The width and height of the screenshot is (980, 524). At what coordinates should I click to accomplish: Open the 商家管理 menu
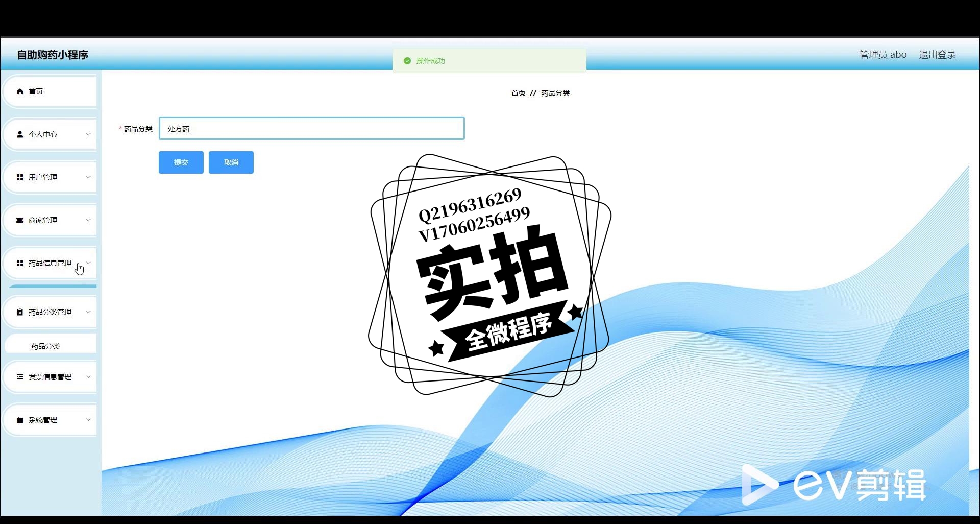click(x=50, y=220)
